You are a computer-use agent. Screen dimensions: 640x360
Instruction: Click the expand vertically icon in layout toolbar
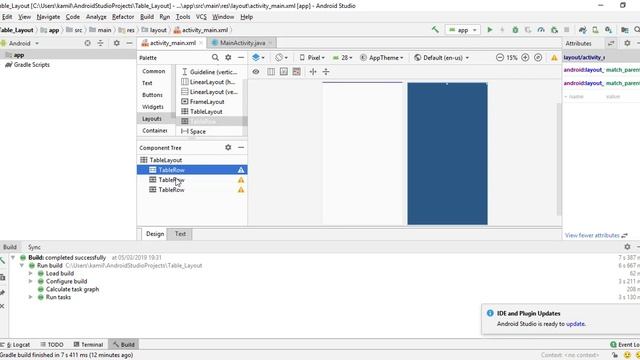(326, 72)
